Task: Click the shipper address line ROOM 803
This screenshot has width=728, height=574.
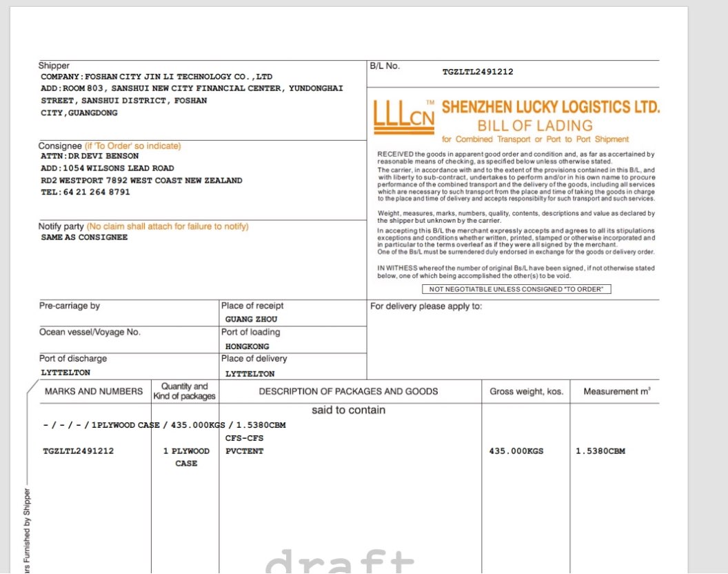Action: [192, 88]
